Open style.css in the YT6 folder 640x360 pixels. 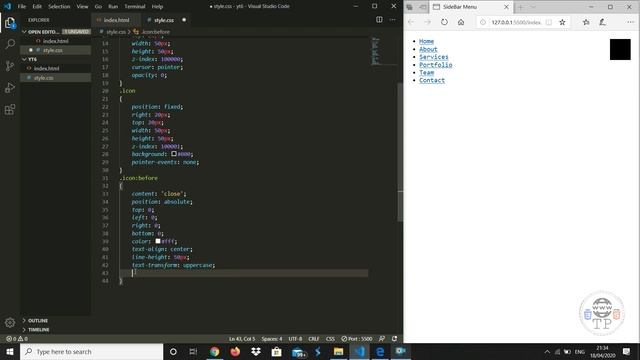56,78
